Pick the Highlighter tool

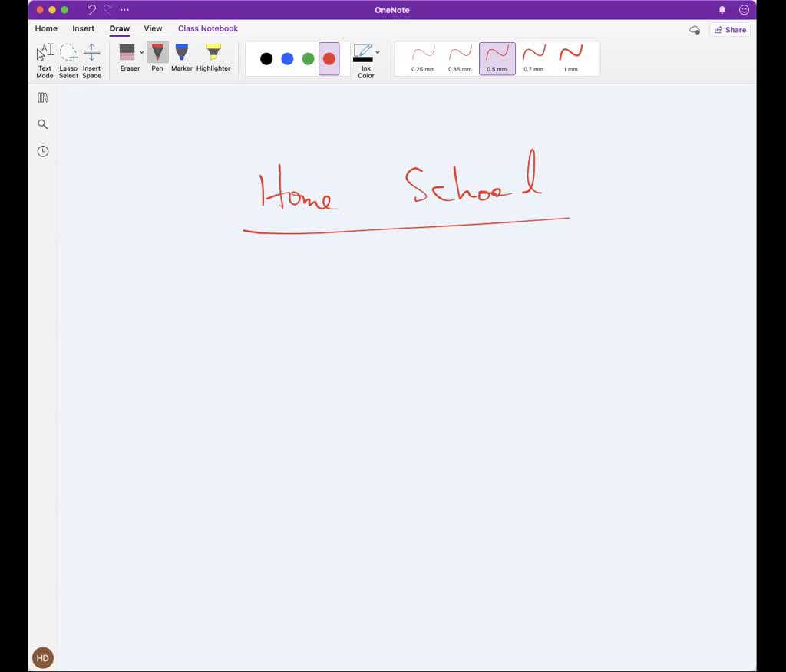pos(213,55)
